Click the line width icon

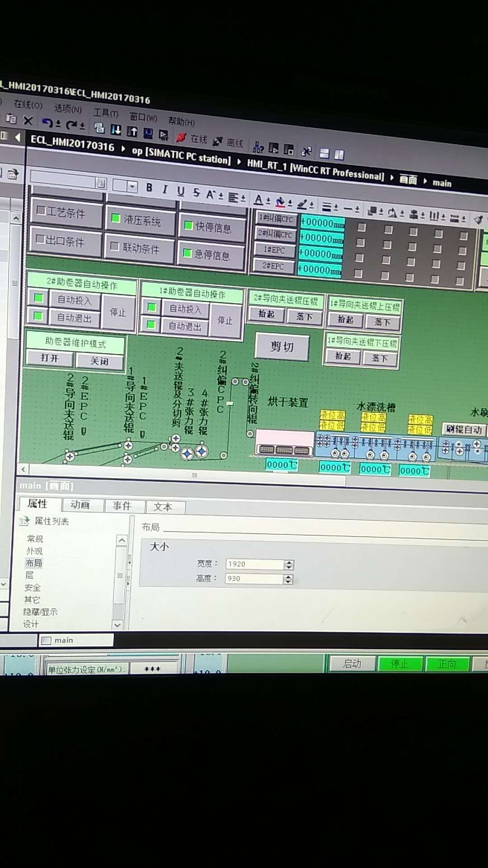[326, 207]
